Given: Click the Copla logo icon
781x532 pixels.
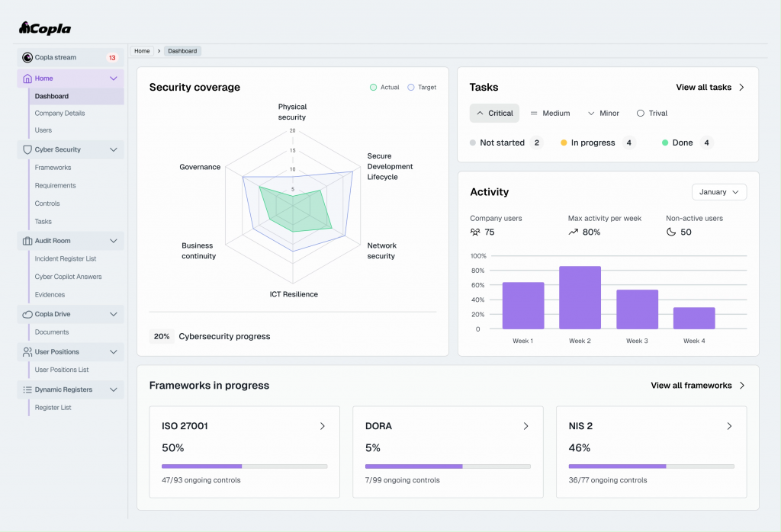Looking at the screenshot, I should (x=24, y=28).
